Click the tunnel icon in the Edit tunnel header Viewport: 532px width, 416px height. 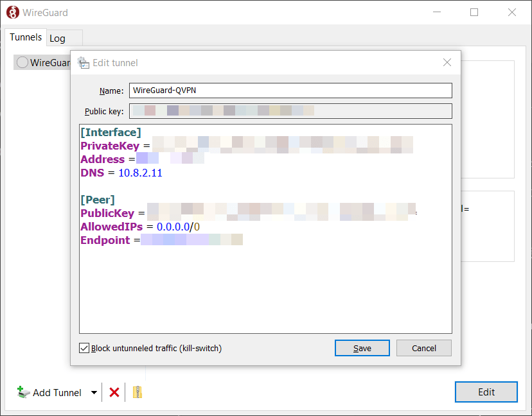point(83,62)
